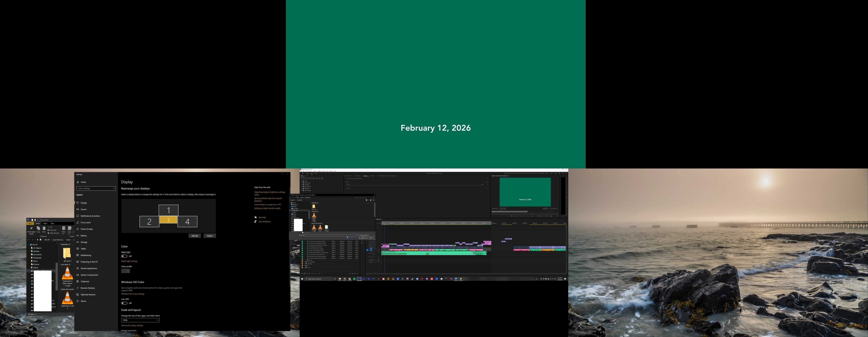Image resolution: width=868 pixels, height=337 pixels.
Task: Open the Share tab in File Explorer
Action: click(x=45, y=224)
